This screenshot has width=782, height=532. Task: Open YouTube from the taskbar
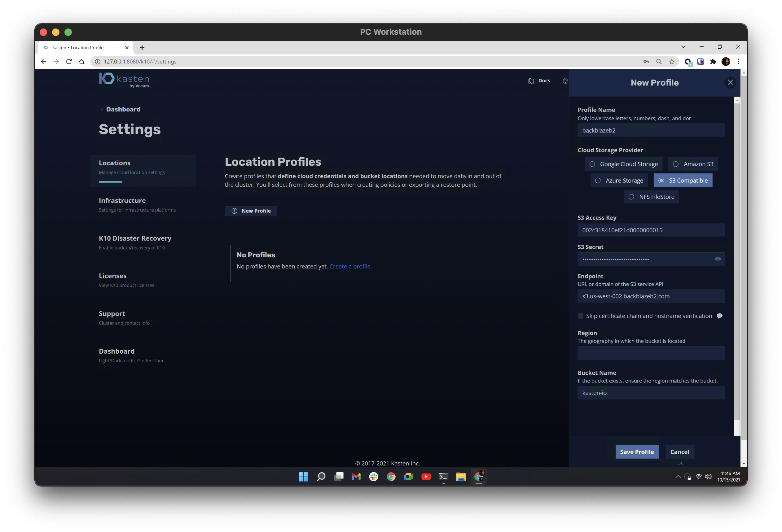[426, 477]
